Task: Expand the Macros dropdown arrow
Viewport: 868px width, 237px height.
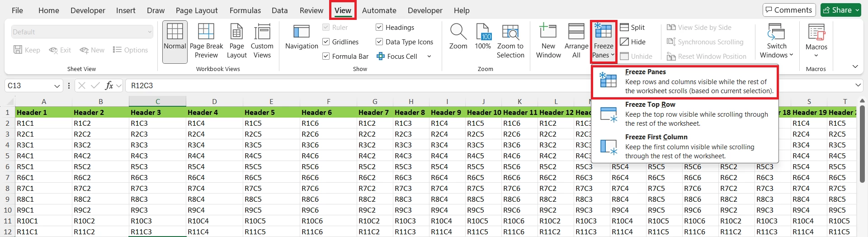Action: (816, 56)
